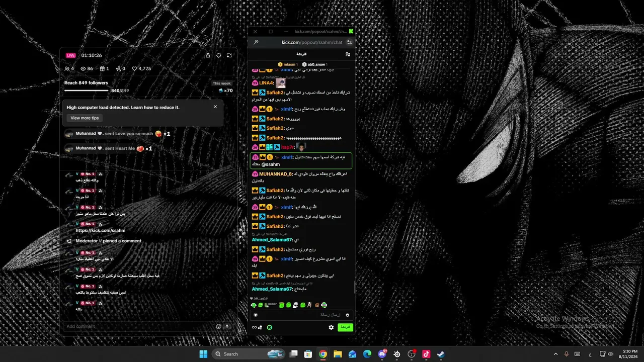Click the highlighted @ssahm mention message

pos(301,161)
